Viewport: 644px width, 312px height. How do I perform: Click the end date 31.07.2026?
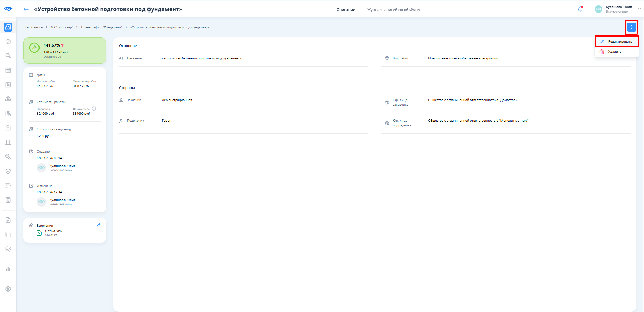tap(81, 86)
